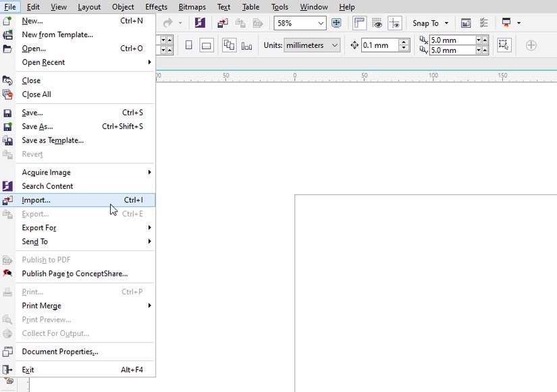This screenshot has height=392, width=557.
Task: Click Treat as filled icon
Action: pos(504,45)
